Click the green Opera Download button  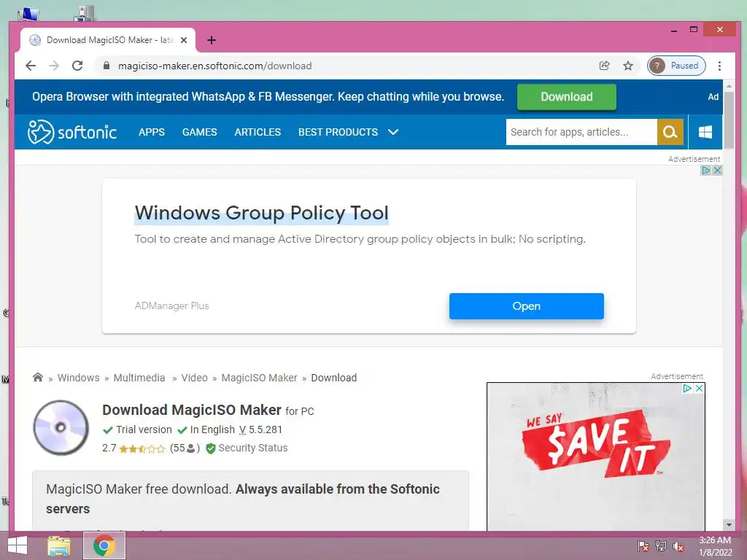(x=566, y=97)
